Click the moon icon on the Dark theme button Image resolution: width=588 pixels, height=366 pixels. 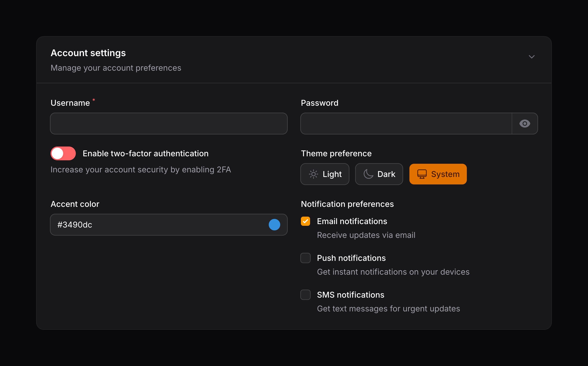click(368, 174)
